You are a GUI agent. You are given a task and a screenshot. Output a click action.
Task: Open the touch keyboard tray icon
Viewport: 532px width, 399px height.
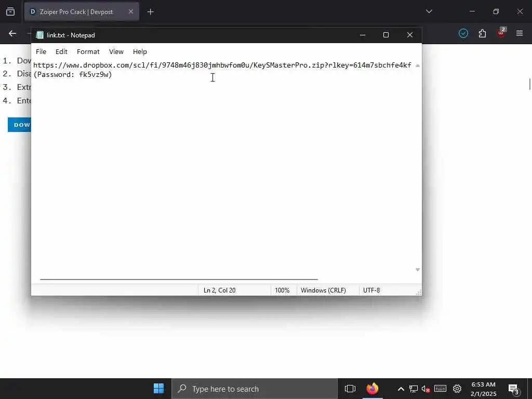click(x=440, y=389)
